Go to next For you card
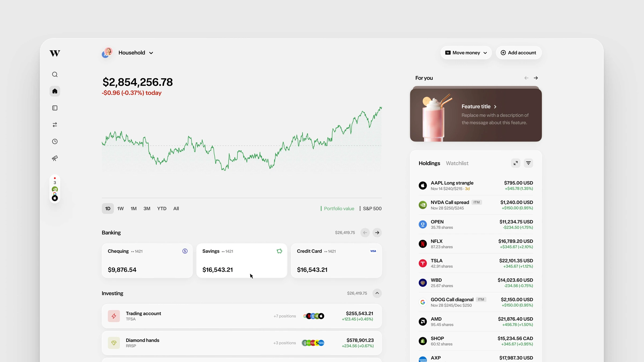 pos(536,78)
